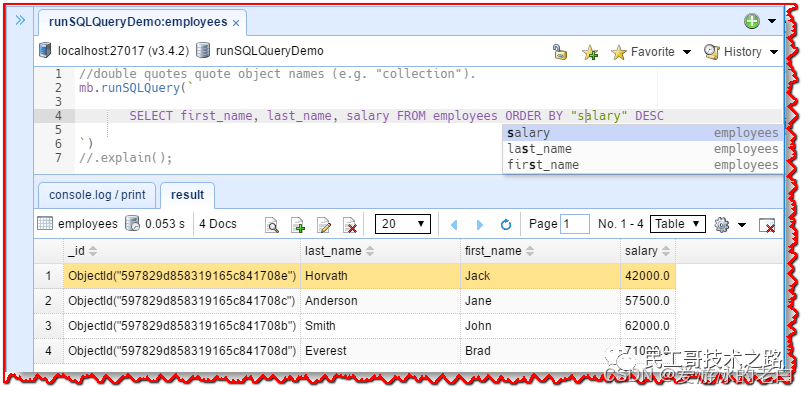Click the Jane first_name cell
Image resolution: width=808 pixels, height=394 pixels.
(x=541, y=301)
